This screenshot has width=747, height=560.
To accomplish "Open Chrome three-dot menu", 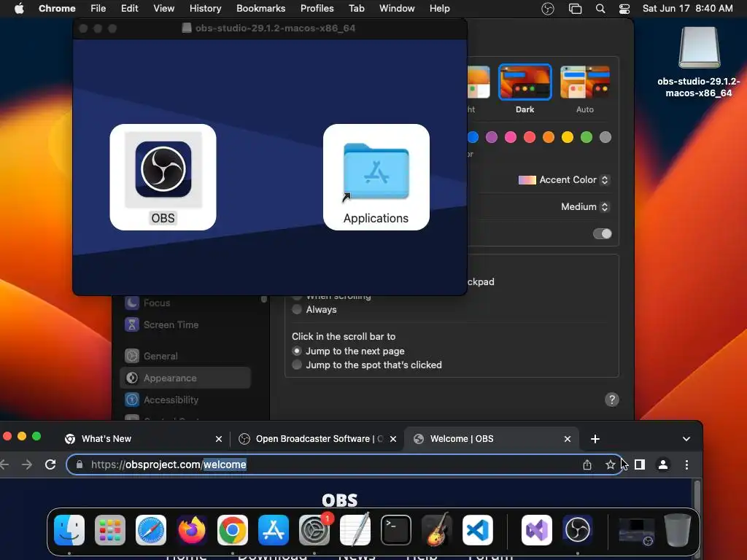I will 686,464.
